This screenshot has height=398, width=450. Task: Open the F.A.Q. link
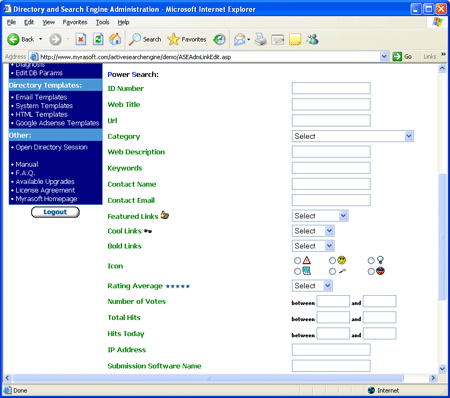[x=25, y=173]
